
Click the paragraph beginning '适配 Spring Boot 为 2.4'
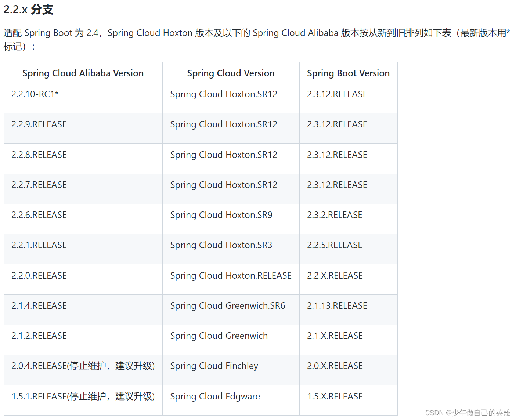pyautogui.click(x=257, y=40)
